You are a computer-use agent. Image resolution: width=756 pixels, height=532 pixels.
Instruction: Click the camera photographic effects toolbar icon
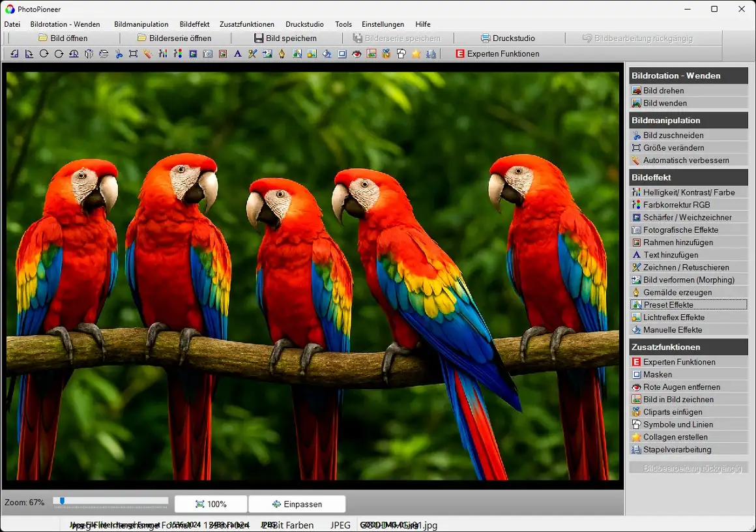click(x=208, y=54)
